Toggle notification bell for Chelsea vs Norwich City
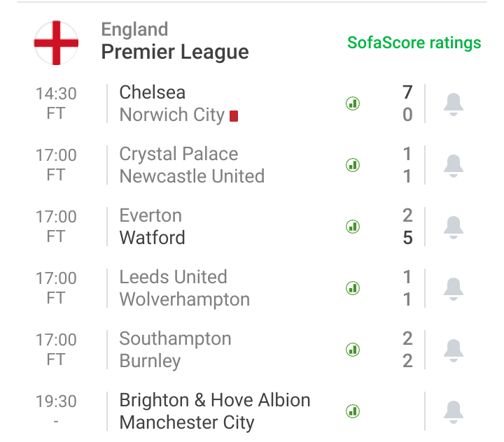The height and width of the screenshot is (442, 504). [453, 104]
